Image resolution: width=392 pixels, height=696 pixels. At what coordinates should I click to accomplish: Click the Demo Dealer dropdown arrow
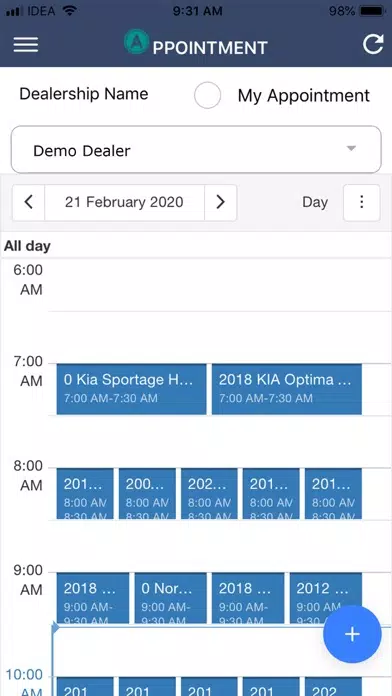(351, 148)
